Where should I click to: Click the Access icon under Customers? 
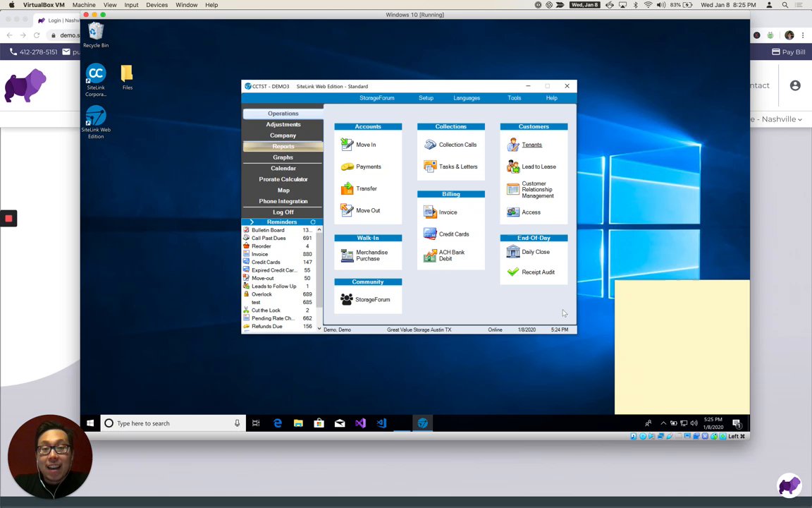512,212
